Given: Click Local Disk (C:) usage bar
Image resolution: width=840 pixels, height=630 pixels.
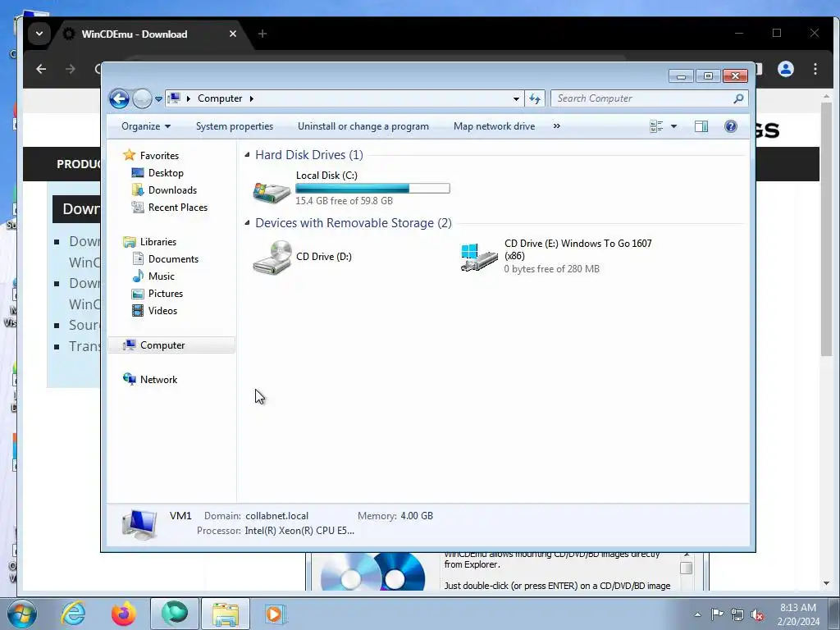Looking at the screenshot, I should pos(373,188).
